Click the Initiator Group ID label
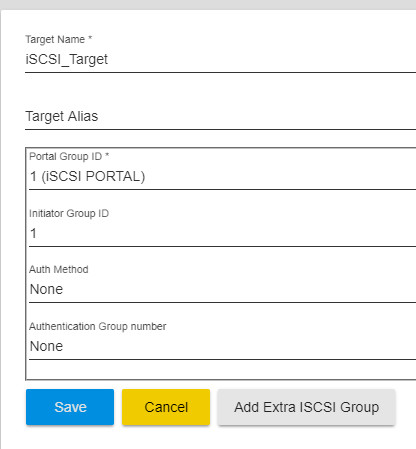Viewport: 416px width, 449px height. pos(69,213)
